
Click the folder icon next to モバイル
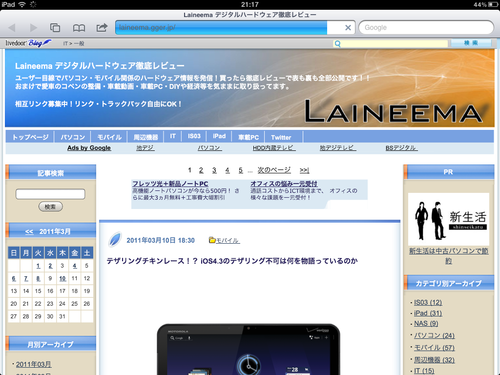(212, 240)
